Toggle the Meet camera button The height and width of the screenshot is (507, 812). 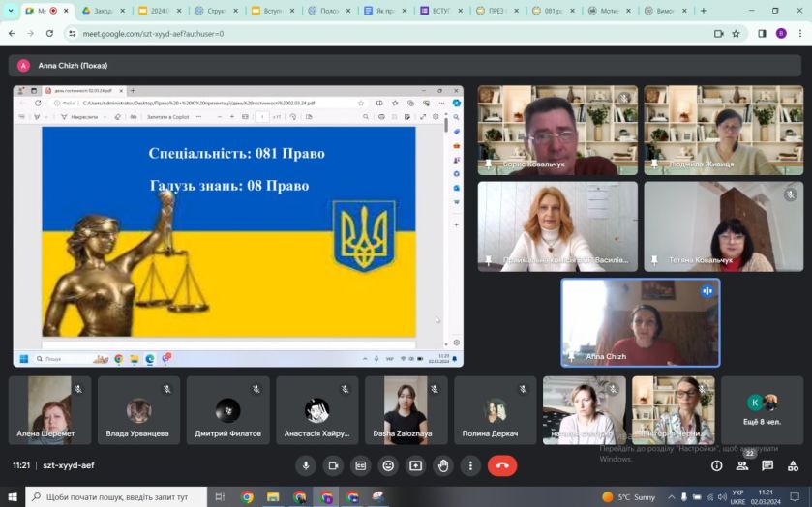[333, 465]
